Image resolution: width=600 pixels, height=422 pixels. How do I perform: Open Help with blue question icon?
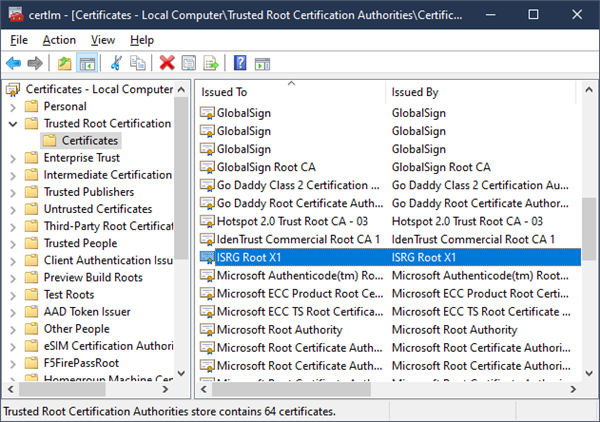click(x=240, y=63)
